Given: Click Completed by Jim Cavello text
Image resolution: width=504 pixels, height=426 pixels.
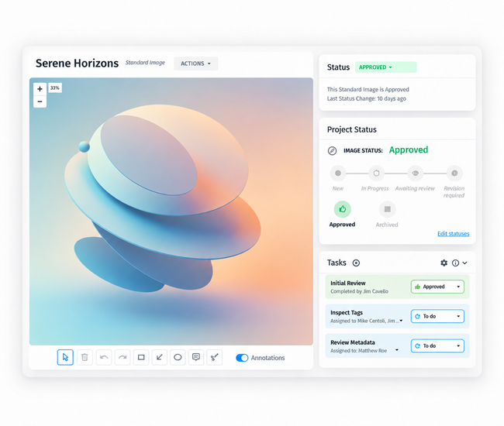Looking at the screenshot, I should click(359, 291).
